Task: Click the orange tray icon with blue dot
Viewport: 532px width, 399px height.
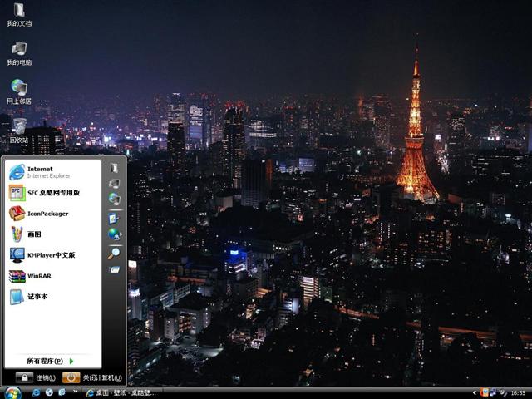Action: pyautogui.click(x=485, y=392)
